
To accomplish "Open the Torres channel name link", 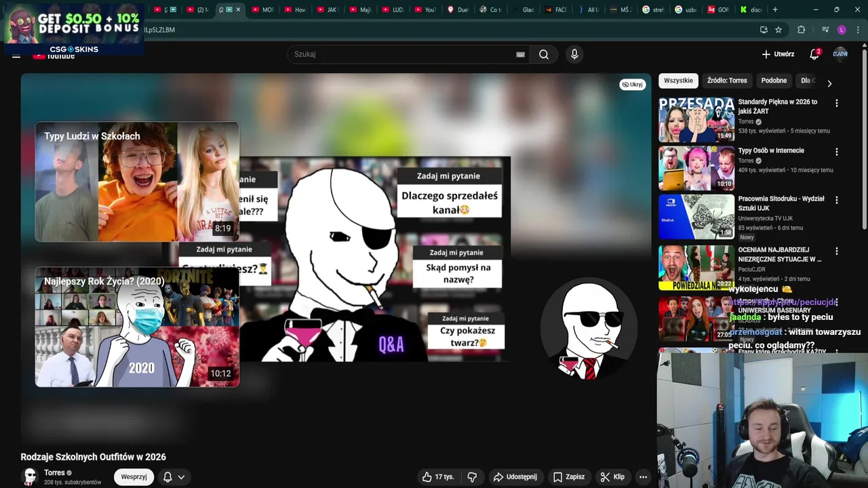I will point(54,473).
